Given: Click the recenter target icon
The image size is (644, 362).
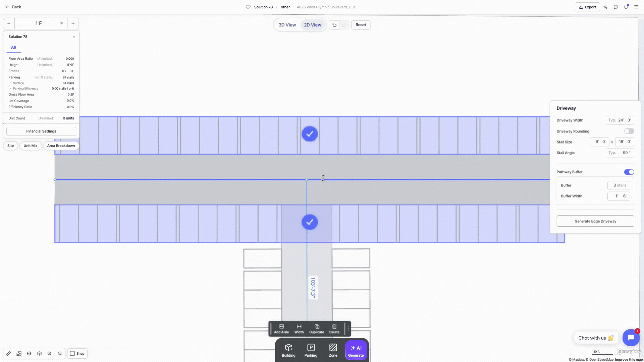Looking at the screenshot, I should [x=29, y=353].
